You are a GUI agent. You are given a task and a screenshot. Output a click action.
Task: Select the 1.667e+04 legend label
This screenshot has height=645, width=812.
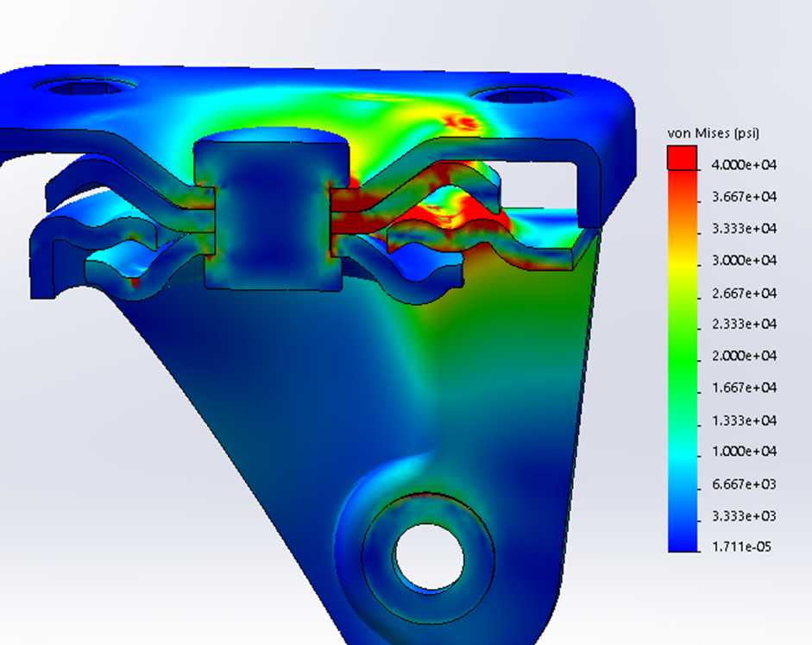[x=744, y=388]
